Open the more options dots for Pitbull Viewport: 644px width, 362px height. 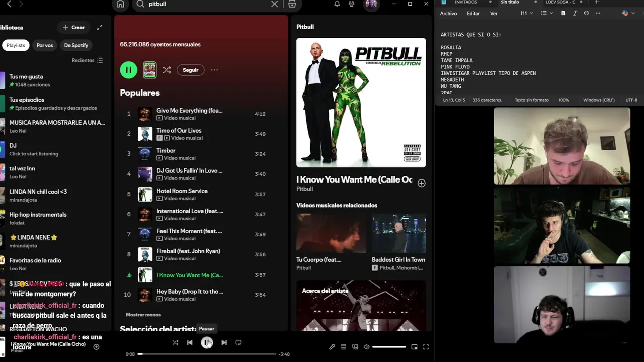pos(214,70)
